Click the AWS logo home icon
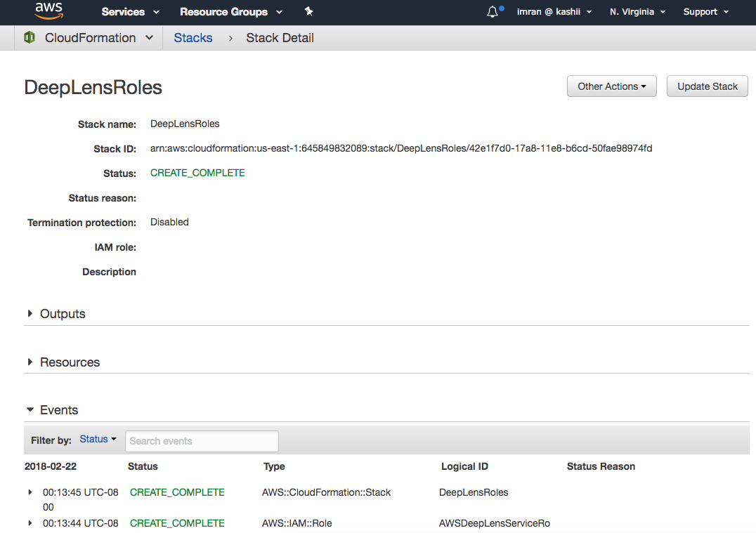This screenshot has height=533, width=756. tap(48, 11)
